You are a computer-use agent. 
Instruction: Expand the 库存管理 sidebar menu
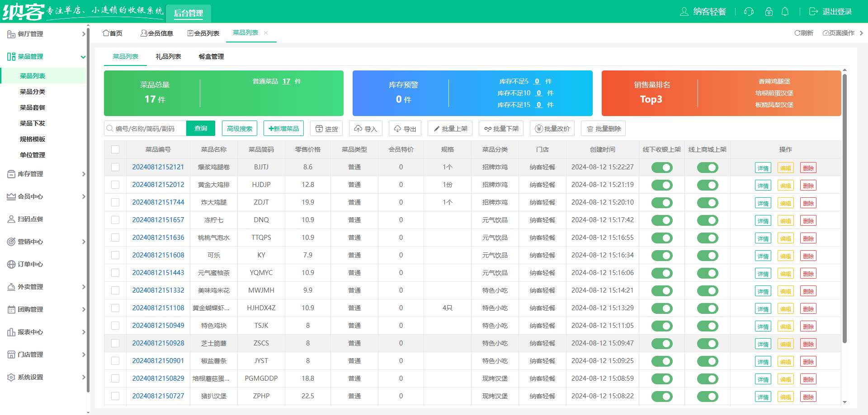click(45, 174)
